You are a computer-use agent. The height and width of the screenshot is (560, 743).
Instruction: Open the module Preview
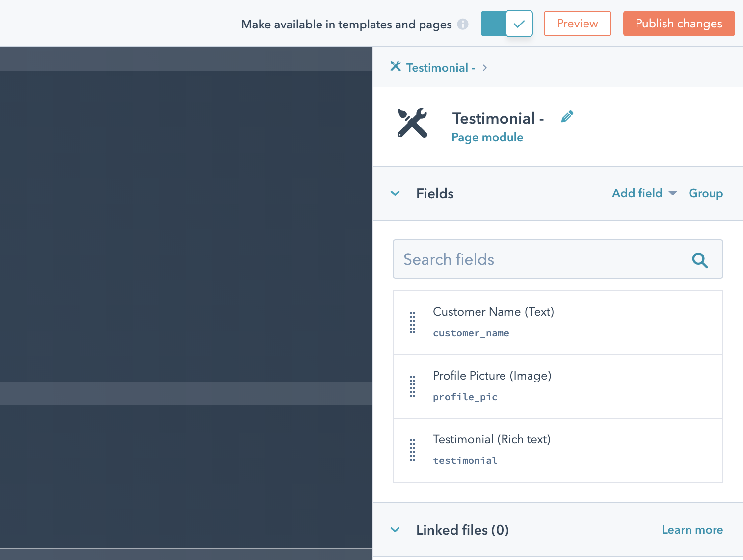point(577,24)
